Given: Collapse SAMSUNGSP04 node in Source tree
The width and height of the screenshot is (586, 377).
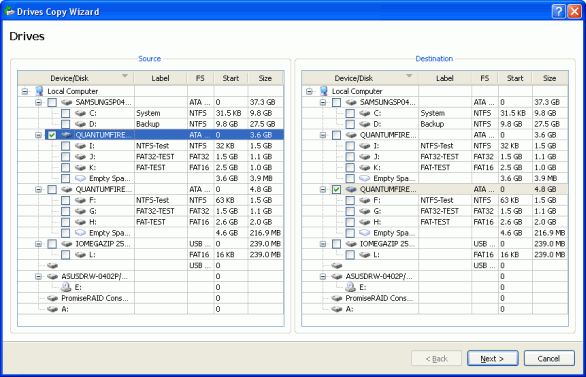Looking at the screenshot, I should pyautogui.click(x=38, y=102).
